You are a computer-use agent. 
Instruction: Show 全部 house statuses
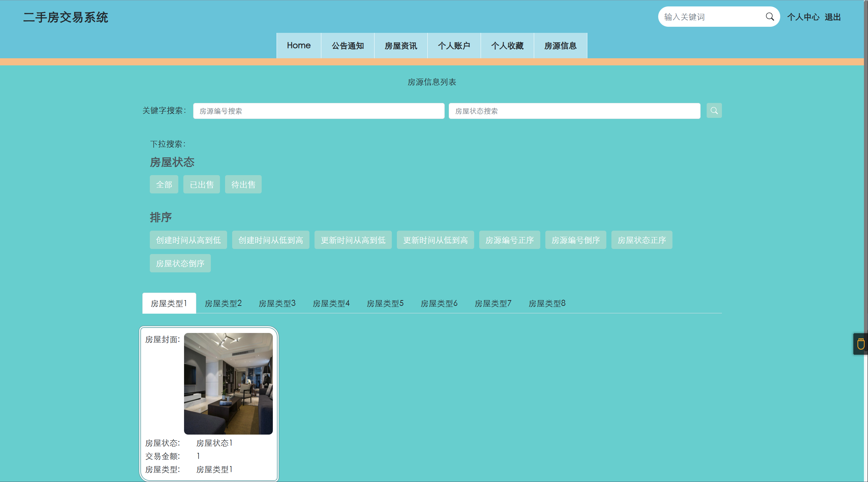point(164,185)
